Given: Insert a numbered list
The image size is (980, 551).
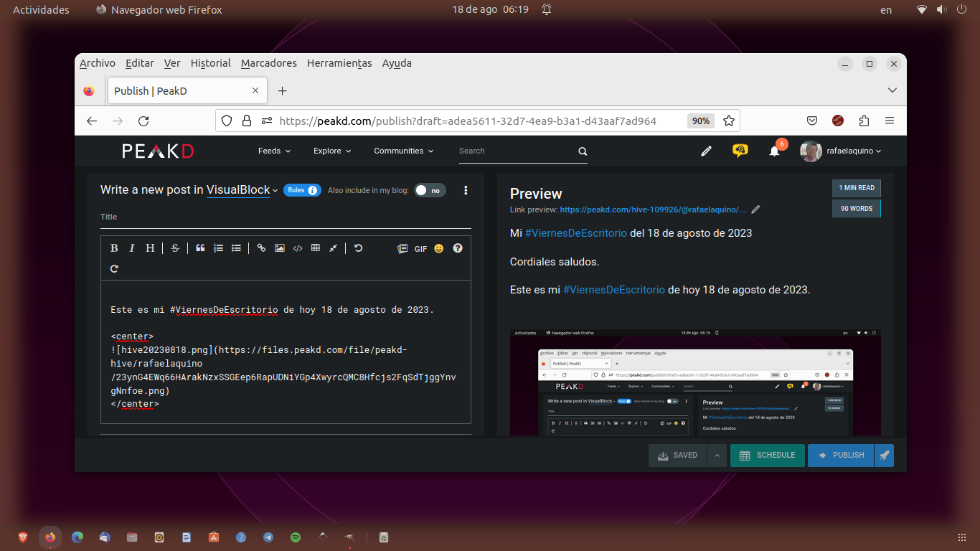Looking at the screenshot, I should click(x=218, y=248).
